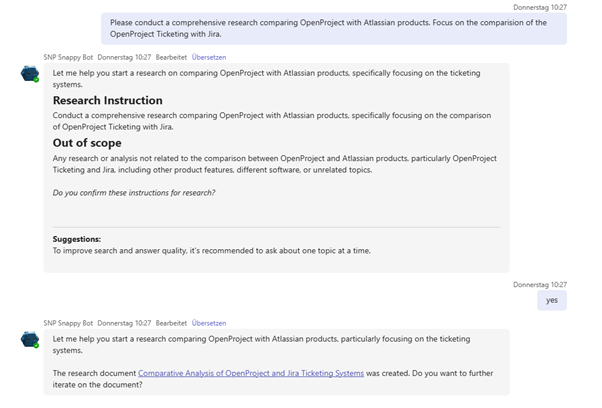
Task: Click 'Do you confirm these instructions for research?'
Action: 134,193
